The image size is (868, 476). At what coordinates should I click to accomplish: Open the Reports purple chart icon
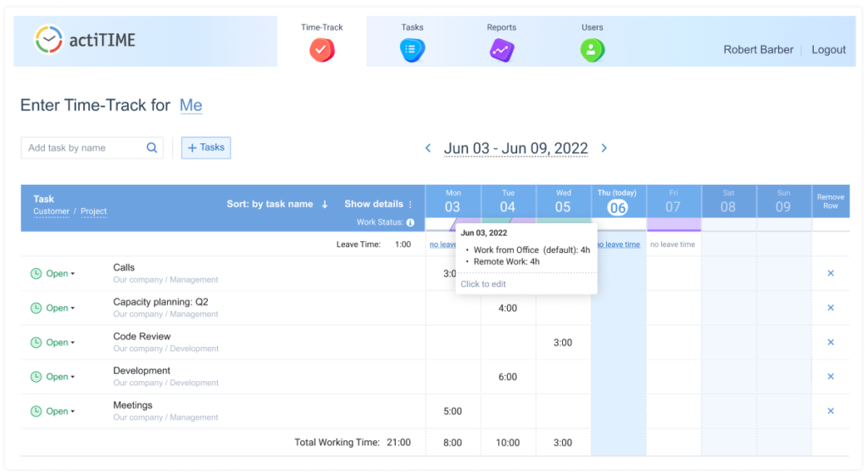coord(502,50)
